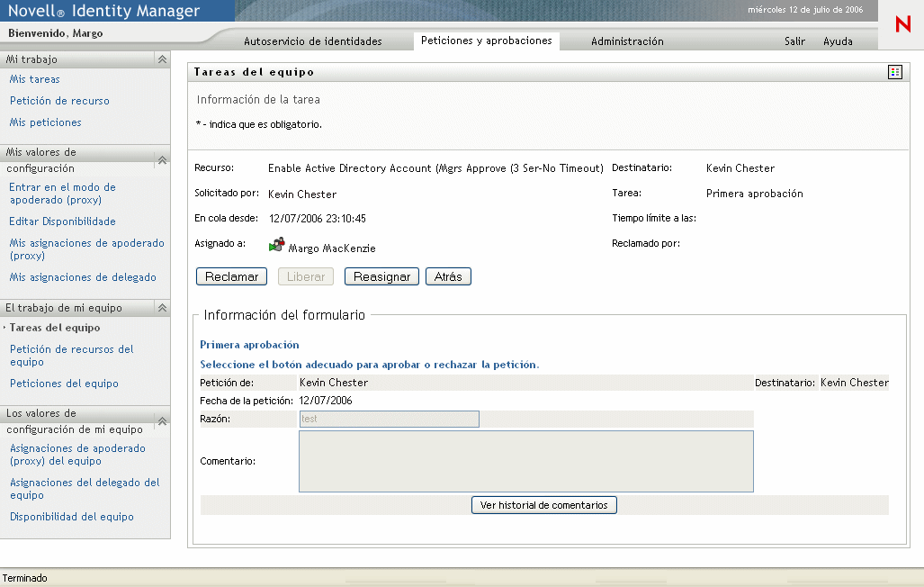The width and height of the screenshot is (924, 587).
Task: Click Salir to log out
Action: (794, 41)
